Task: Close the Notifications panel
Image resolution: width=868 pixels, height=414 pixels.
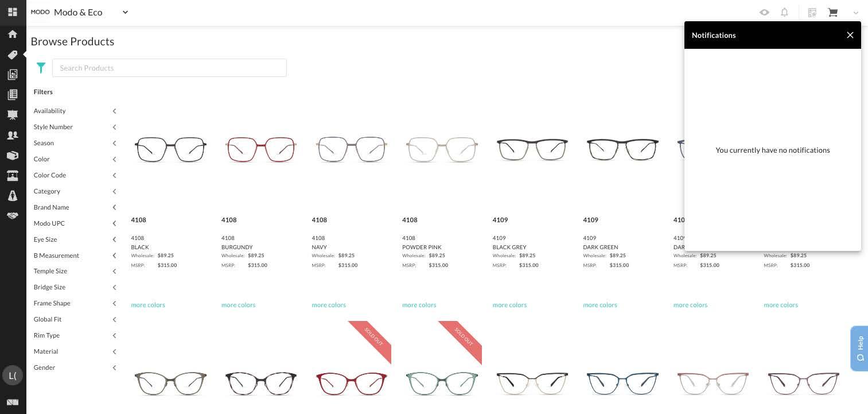Action: (850, 35)
